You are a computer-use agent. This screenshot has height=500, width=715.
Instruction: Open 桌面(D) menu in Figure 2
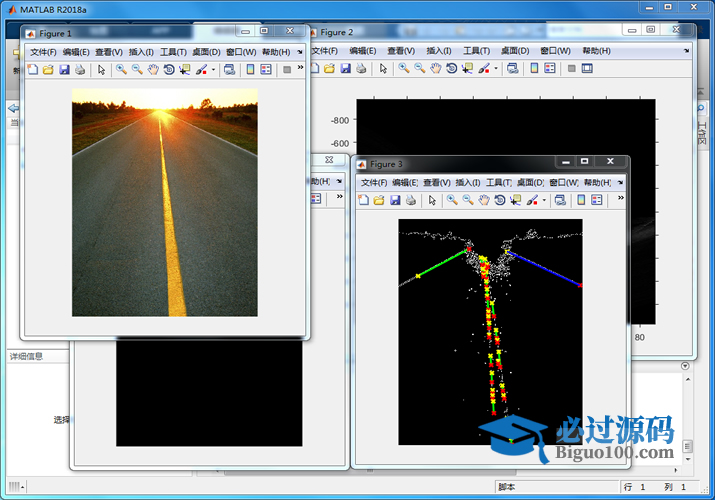pos(515,51)
